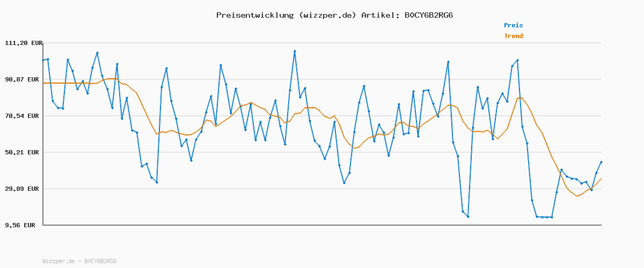Open the Wizzper.de watermark at bottom left
The width and height of the screenshot is (644, 268).
pos(79,262)
